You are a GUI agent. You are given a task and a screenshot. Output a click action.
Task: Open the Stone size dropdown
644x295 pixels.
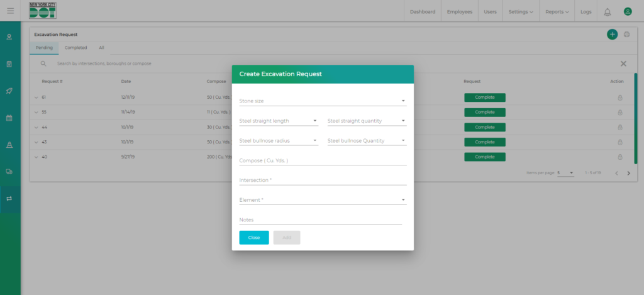[x=322, y=101]
